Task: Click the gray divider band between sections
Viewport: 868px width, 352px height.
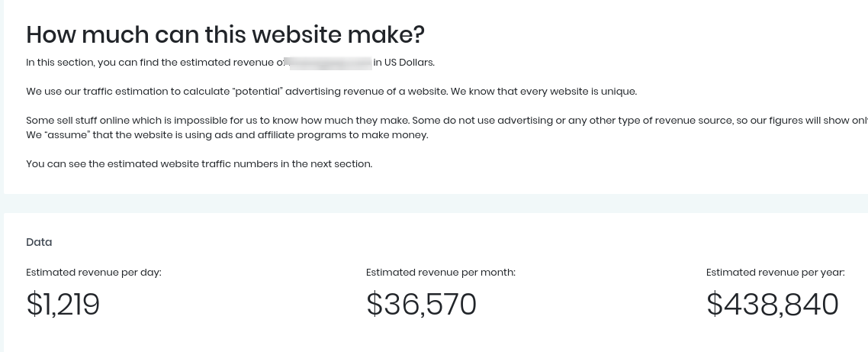Action: click(436, 203)
